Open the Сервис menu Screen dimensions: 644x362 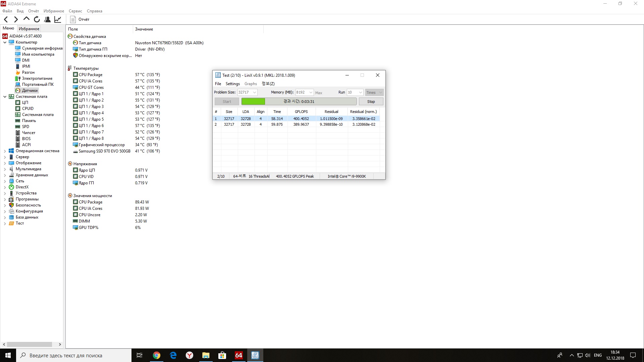pos(75,11)
